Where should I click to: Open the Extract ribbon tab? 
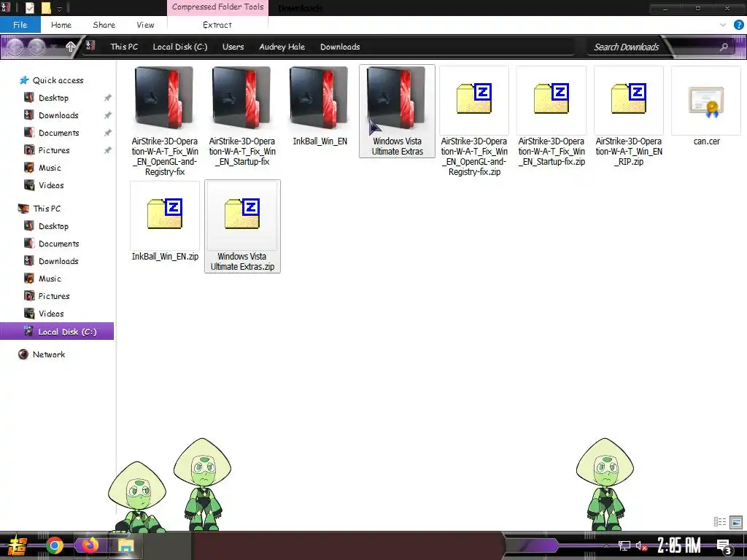tap(217, 25)
